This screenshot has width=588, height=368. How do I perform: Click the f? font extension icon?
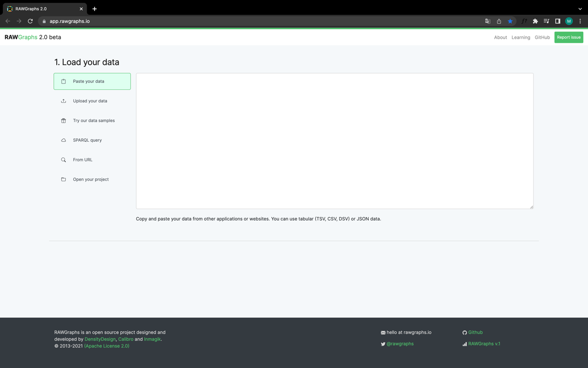(524, 21)
